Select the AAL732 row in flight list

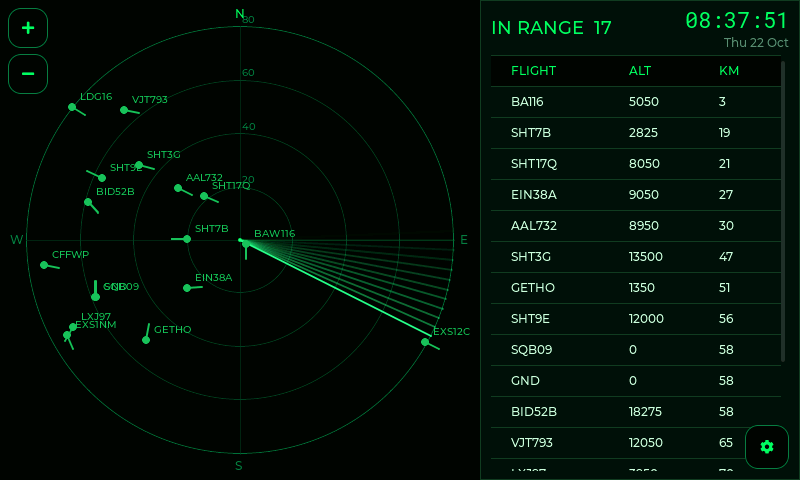636,226
